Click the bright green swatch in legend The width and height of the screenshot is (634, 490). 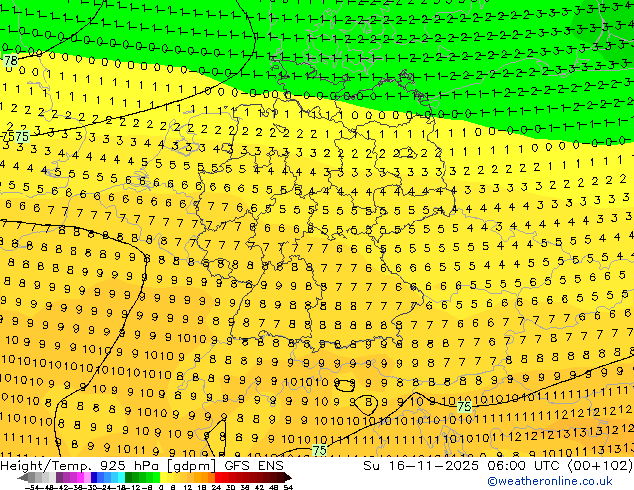click(156, 477)
